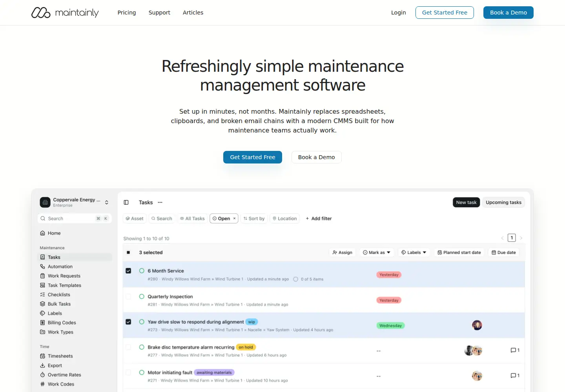Check the Brake disc temperature alarm checkbox

click(x=128, y=347)
